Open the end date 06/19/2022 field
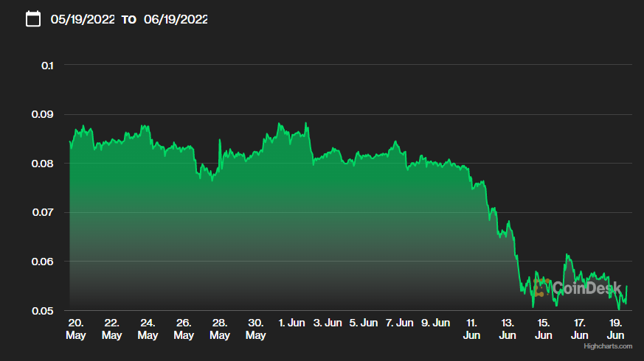Image resolution: width=644 pixels, height=361 pixels. (176, 20)
